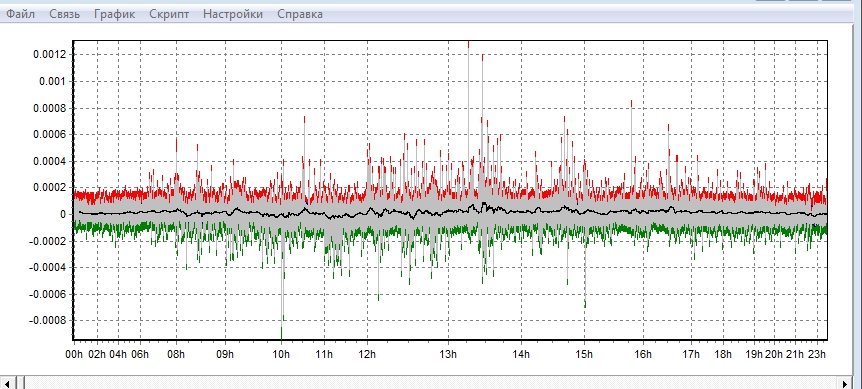Click the 14h time axis label
This screenshot has height=389, width=862.
[522, 354]
